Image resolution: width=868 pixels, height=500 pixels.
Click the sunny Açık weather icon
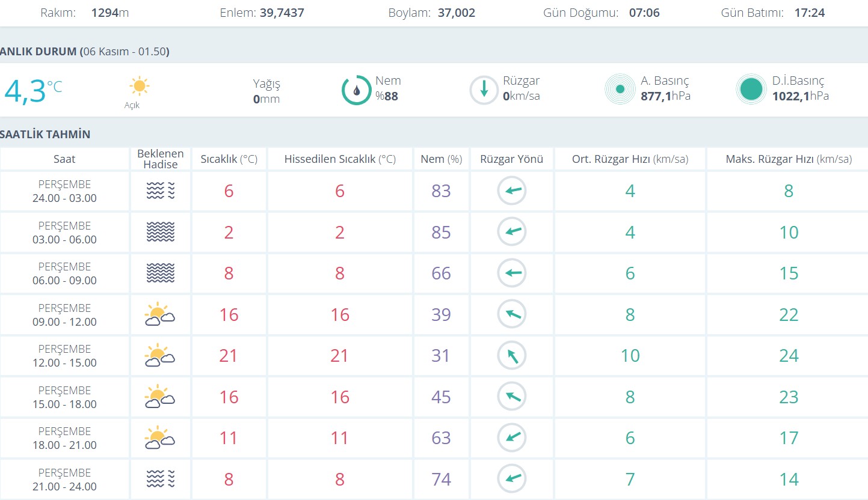[x=139, y=87]
